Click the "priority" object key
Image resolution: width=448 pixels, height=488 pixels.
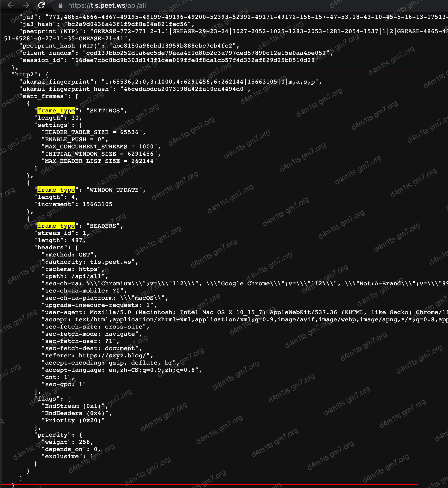pos(54,435)
